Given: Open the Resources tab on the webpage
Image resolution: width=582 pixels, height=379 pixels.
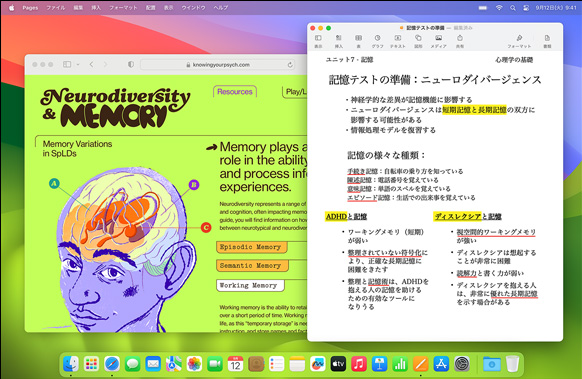Looking at the screenshot, I should (x=235, y=92).
